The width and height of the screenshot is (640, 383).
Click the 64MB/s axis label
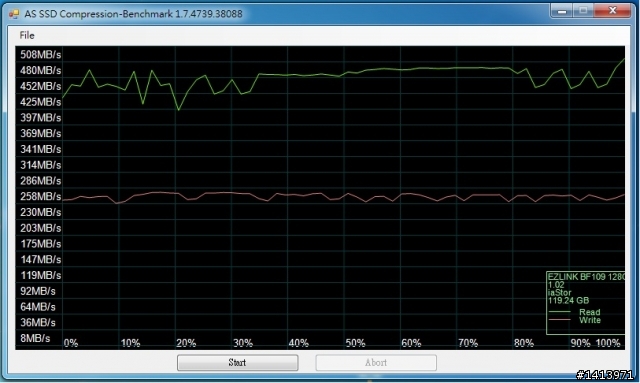tap(38, 307)
